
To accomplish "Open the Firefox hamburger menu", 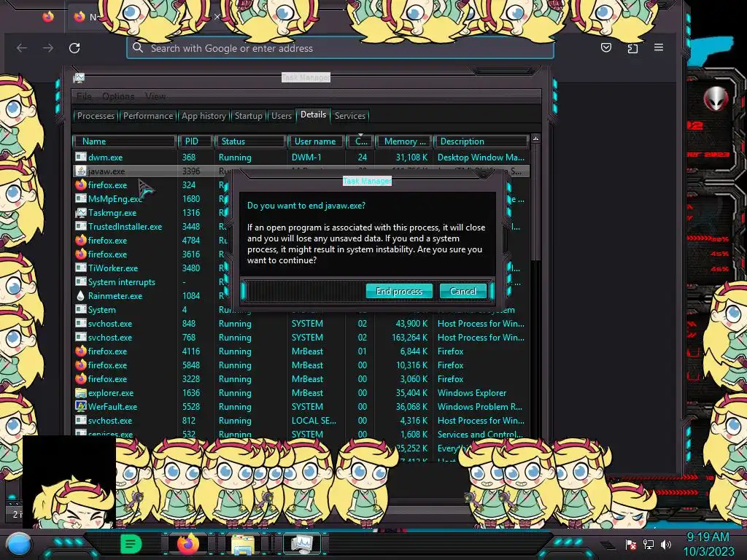I will [x=659, y=47].
